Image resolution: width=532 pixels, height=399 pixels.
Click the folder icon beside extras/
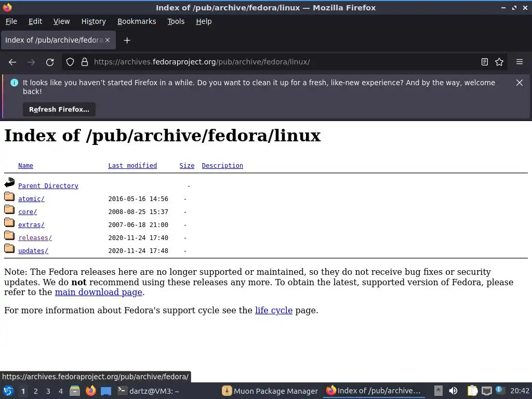point(9,222)
